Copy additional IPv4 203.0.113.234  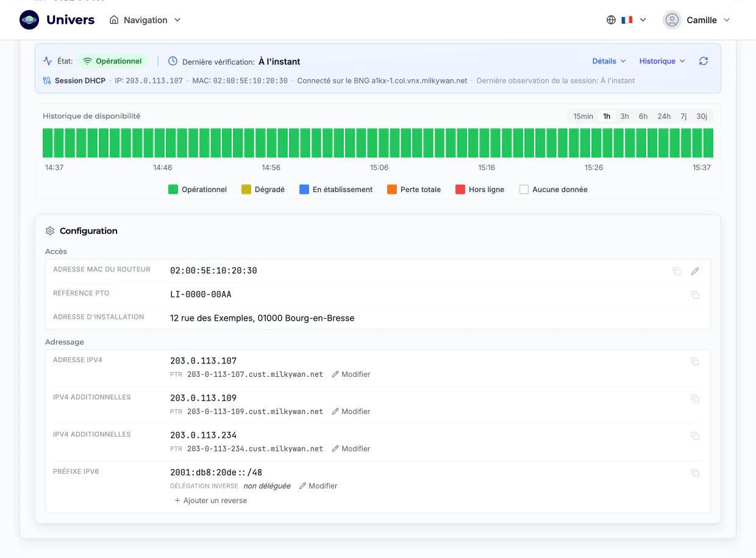pyautogui.click(x=695, y=436)
